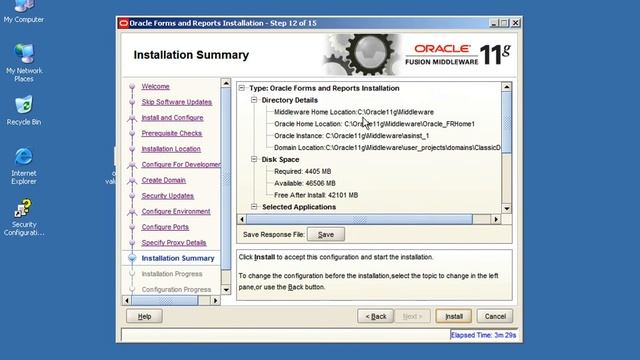Click the summary tree horizontal scrollbar thumb
Screen dimensions: 640x360
(359, 220)
